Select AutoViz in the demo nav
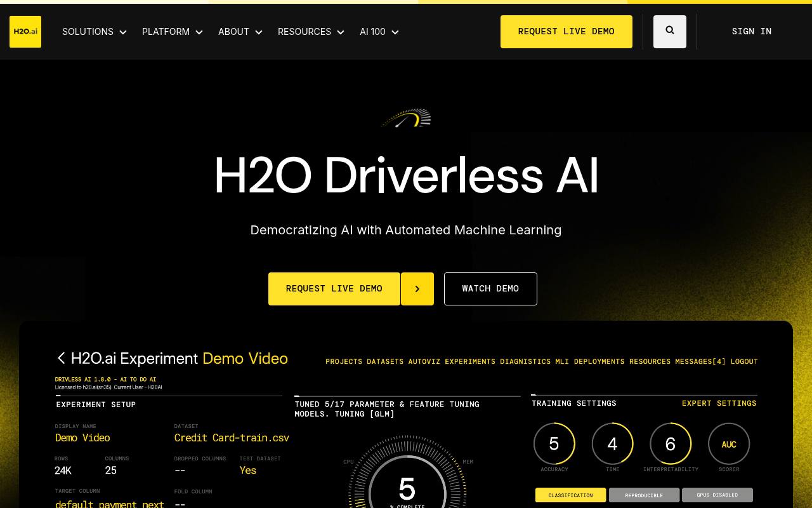Screen dimensions: 812x508 coord(424,361)
